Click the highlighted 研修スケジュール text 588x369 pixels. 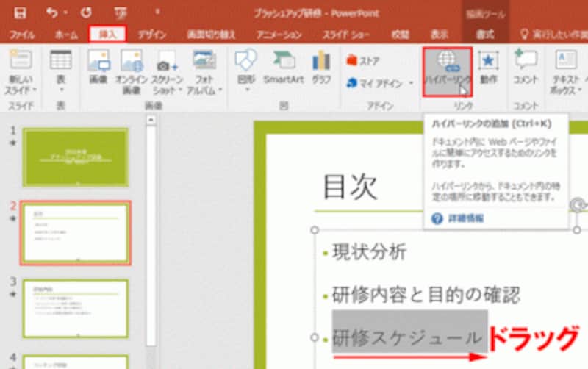407,337
